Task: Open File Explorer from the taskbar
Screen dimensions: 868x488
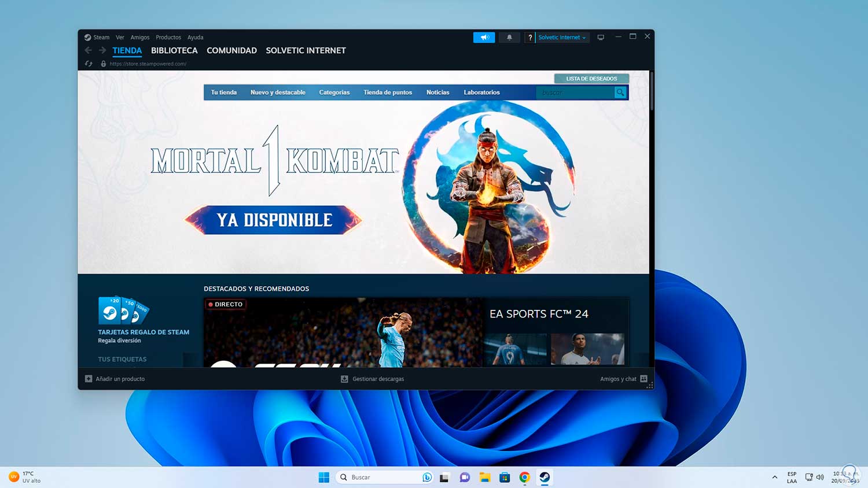Action: coord(485,477)
